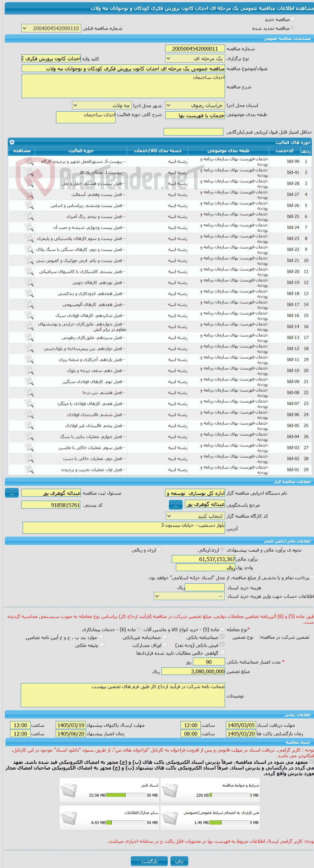Open view icon for row bld-27

[x=29, y=194]
